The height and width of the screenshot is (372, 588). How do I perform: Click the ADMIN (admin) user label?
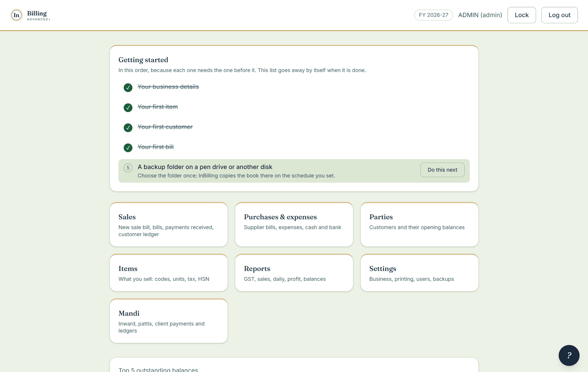point(480,15)
